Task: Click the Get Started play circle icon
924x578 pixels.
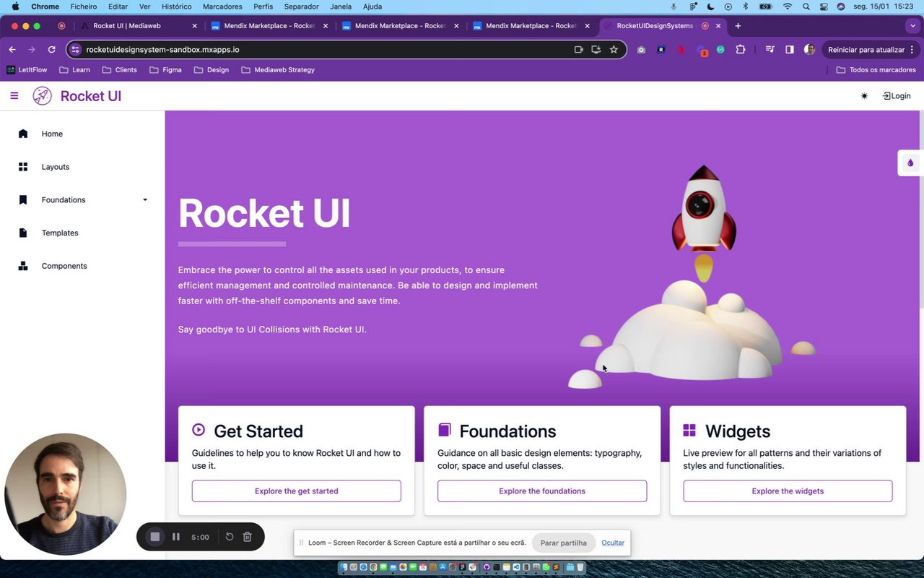Action: click(199, 430)
